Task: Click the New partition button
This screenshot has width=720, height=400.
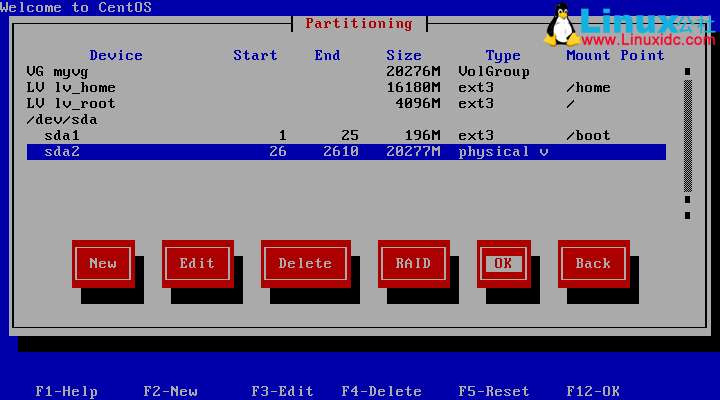Action: click(103, 264)
